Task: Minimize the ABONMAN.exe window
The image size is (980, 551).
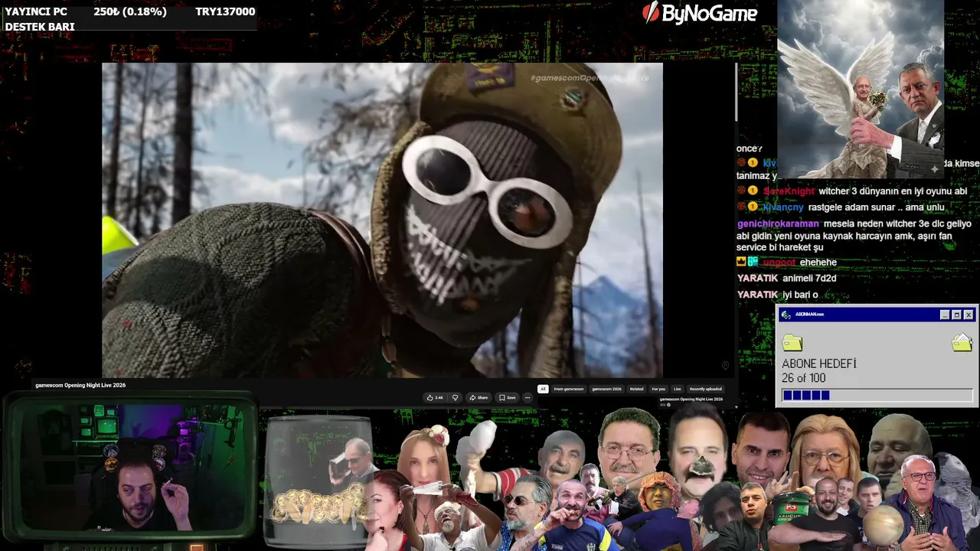Action: (x=945, y=315)
